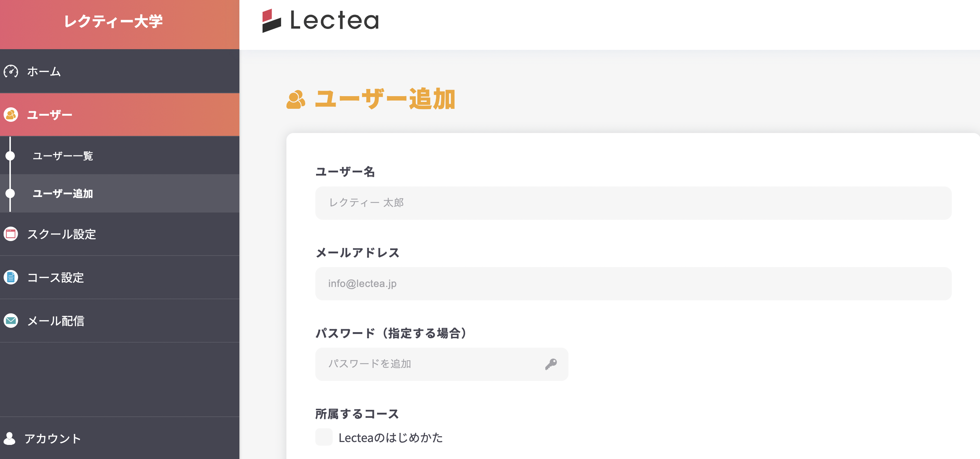Viewport: 980px width, 459px height.
Task: Focus the メールアドレス input field
Action: point(633,284)
